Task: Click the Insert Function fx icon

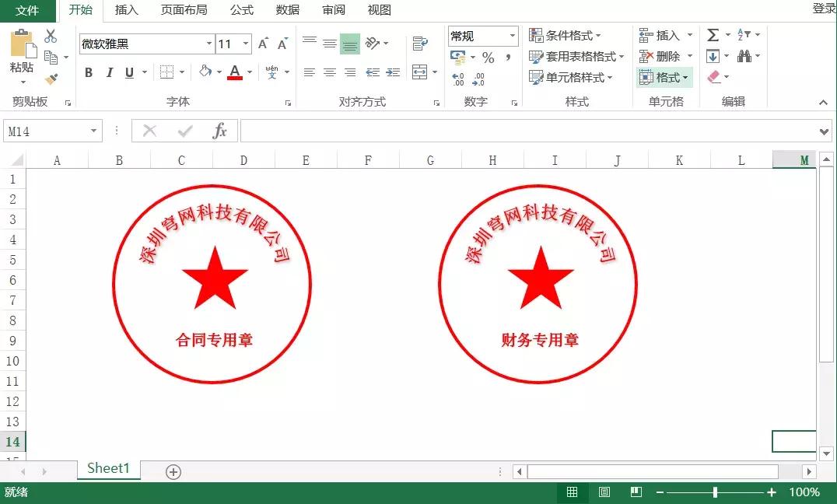Action: [x=220, y=130]
